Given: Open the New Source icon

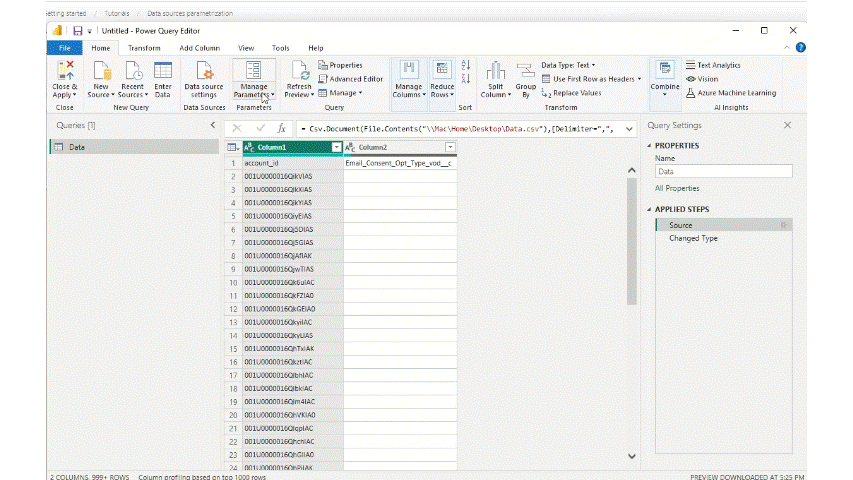Looking at the screenshot, I should click(101, 71).
